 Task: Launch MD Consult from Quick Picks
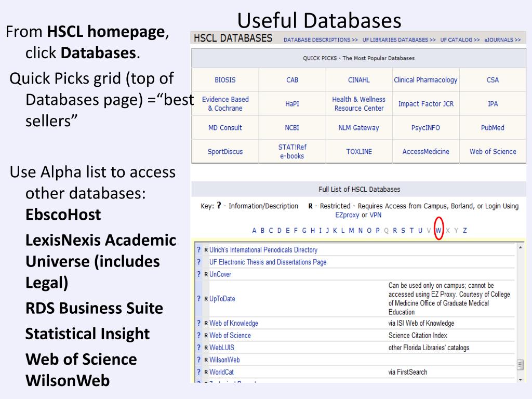tap(225, 128)
